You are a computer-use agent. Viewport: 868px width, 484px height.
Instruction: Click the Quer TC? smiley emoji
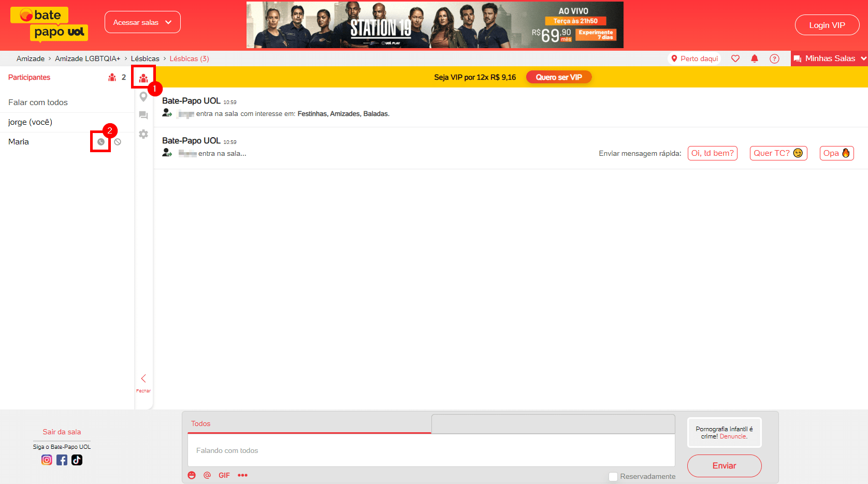798,153
